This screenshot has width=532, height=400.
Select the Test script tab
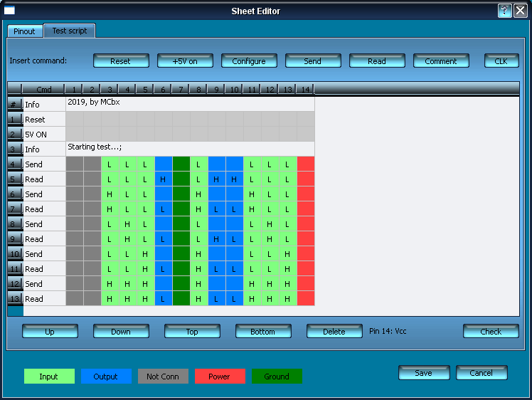(69, 31)
